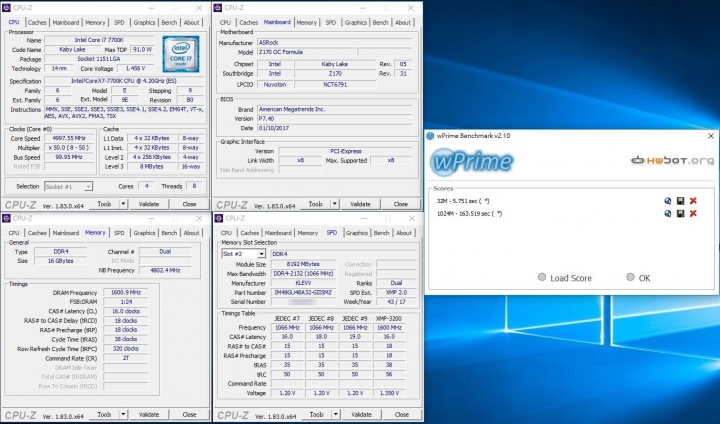
Task: Click the NB Frequency value 4802.4 MHz
Action: coord(165,270)
